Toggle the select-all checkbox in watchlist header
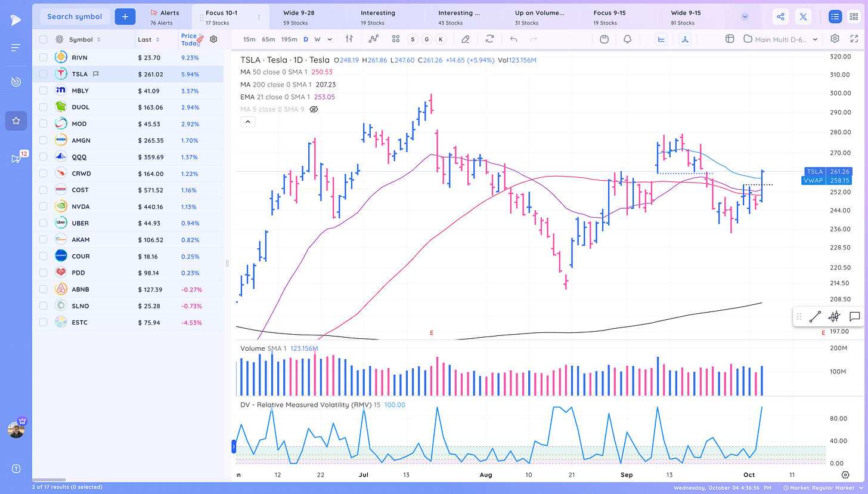 click(x=43, y=39)
